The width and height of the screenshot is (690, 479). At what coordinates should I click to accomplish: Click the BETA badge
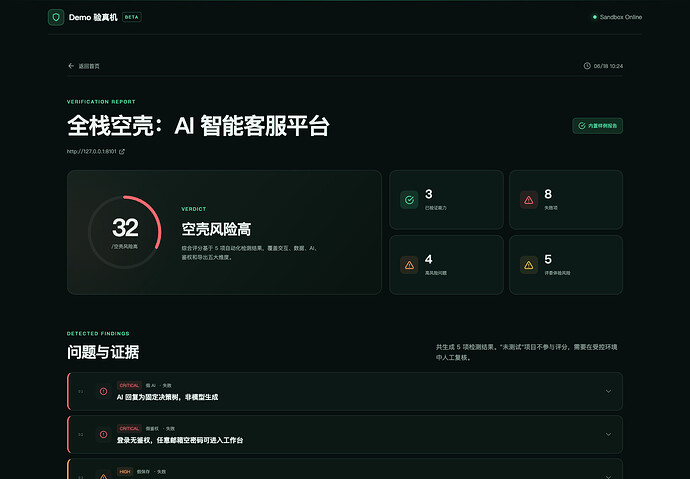tap(132, 17)
